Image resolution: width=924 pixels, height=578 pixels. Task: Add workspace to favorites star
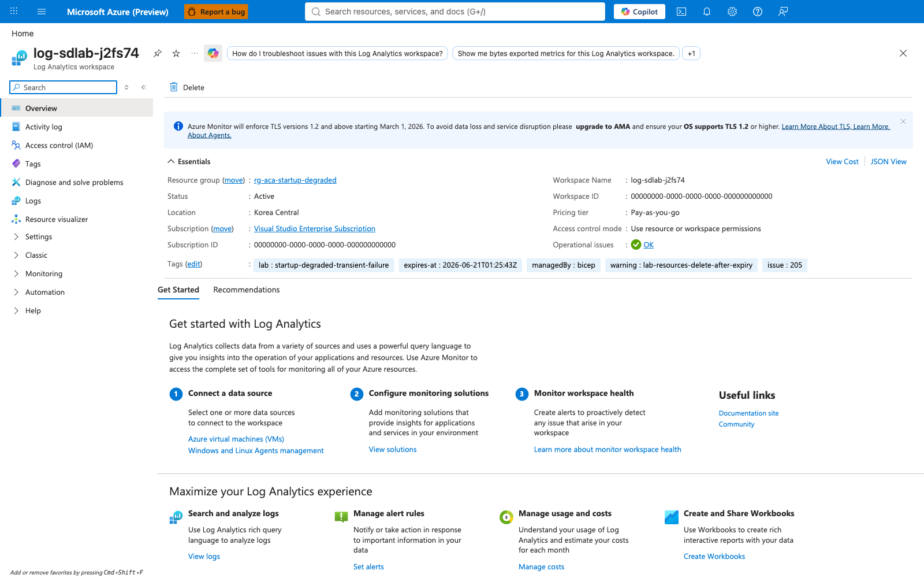click(176, 53)
